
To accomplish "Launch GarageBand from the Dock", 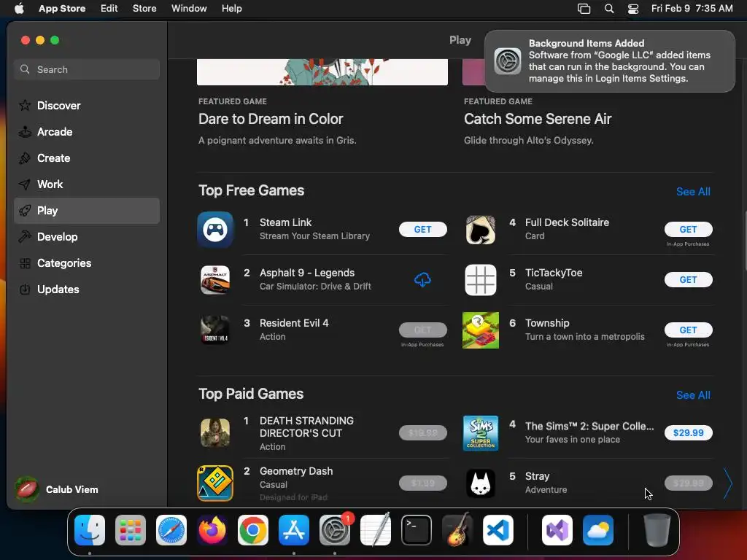I will tap(457, 530).
